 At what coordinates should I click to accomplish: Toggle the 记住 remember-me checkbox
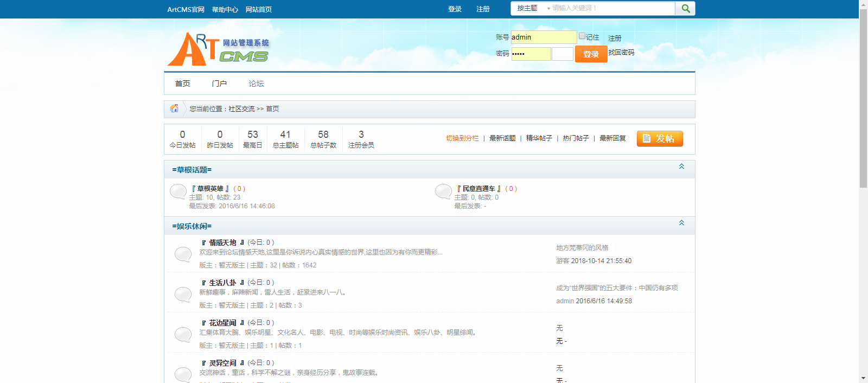582,36
